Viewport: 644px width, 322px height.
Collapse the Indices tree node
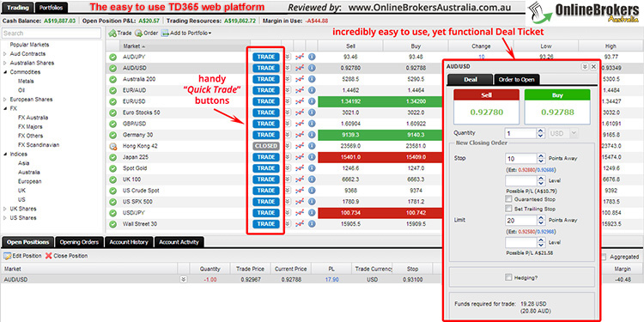[x=5, y=154]
